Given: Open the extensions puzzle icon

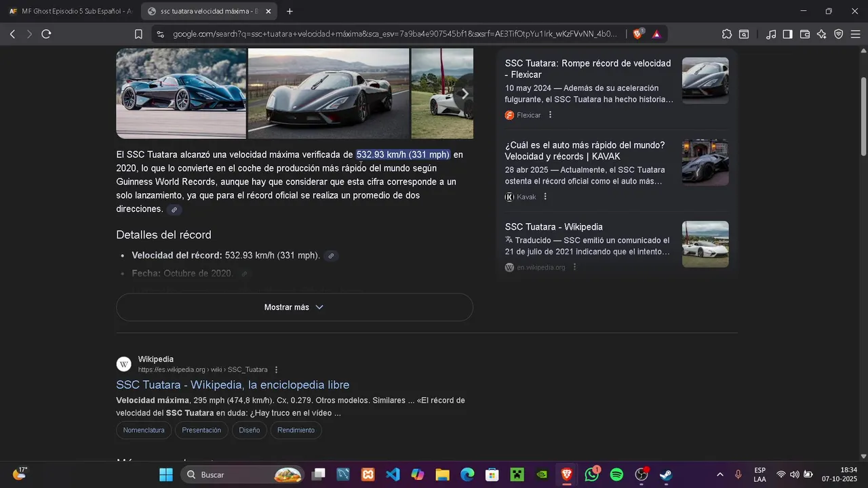Looking at the screenshot, I should click(x=727, y=34).
